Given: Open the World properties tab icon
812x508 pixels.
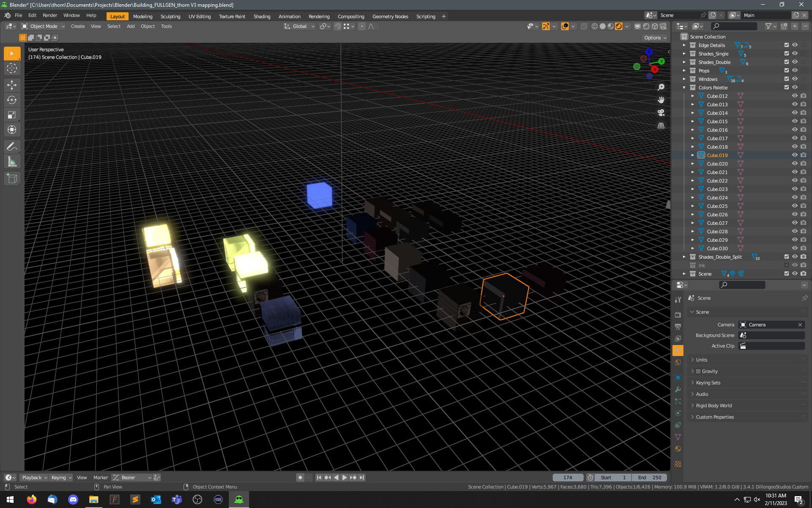Looking at the screenshot, I should click(x=678, y=362).
